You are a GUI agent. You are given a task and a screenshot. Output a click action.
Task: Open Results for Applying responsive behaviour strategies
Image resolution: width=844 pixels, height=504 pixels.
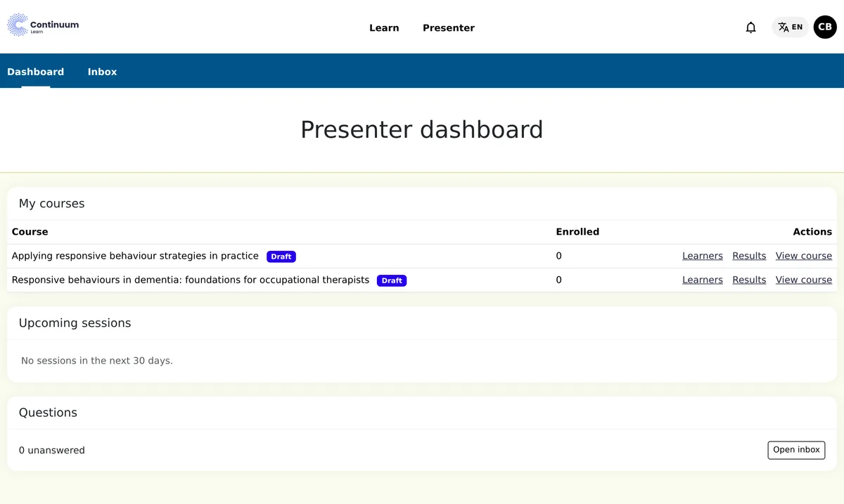pos(749,256)
